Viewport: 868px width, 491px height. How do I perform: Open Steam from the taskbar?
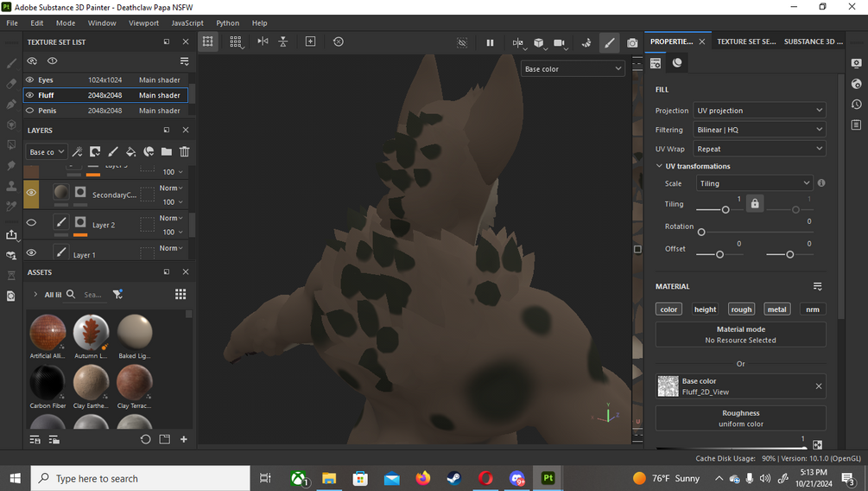[454, 478]
